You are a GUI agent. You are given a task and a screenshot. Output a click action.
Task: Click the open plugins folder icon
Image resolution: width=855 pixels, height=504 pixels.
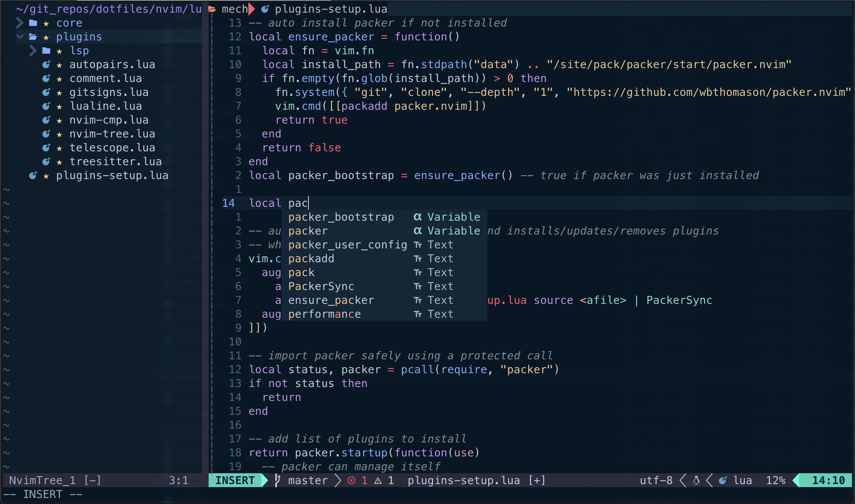click(x=33, y=37)
